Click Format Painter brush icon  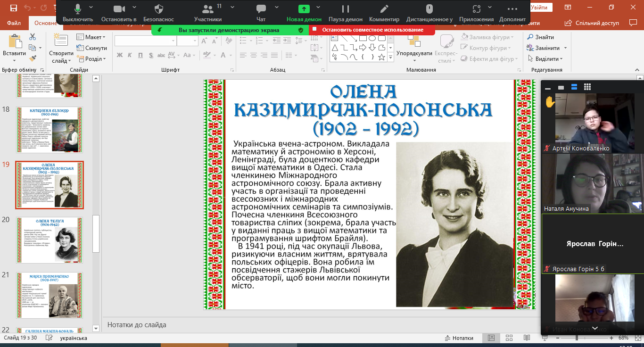click(x=33, y=59)
